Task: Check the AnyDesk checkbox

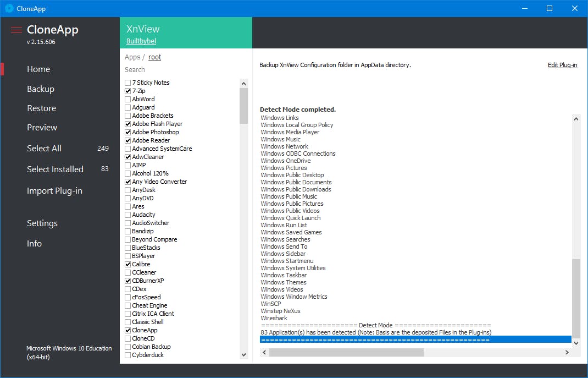Action: 128,190
